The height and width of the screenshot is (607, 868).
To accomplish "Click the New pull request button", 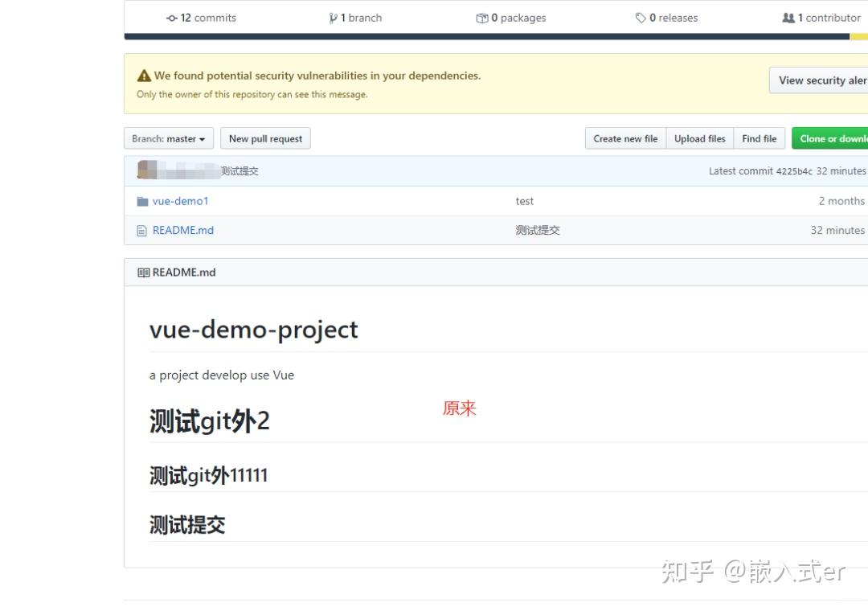I will point(265,138).
